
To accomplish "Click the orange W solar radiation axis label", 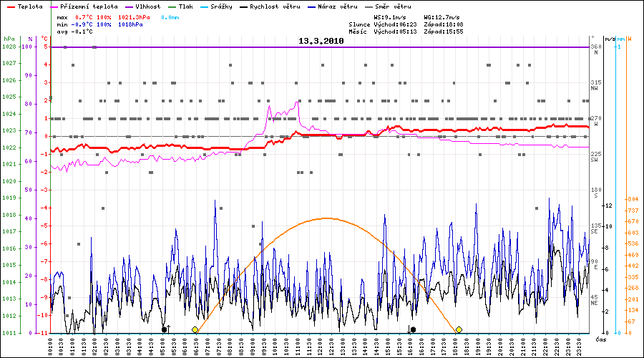I will coord(629,39).
